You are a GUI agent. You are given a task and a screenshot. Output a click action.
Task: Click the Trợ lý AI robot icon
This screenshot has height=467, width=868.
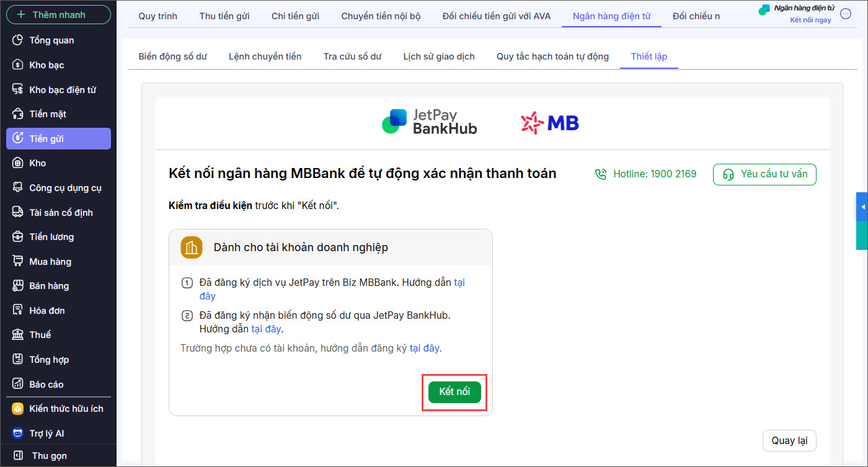pos(18,434)
